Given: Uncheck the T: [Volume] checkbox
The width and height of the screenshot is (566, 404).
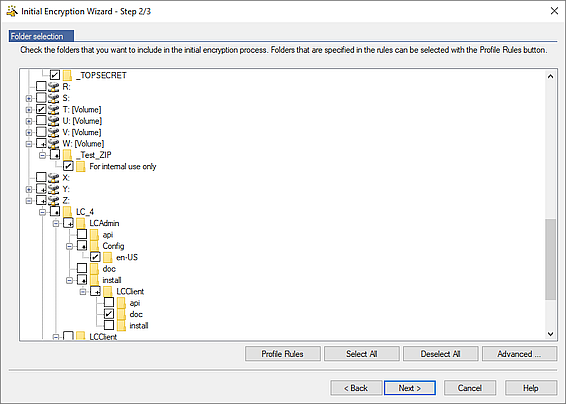Looking at the screenshot, I should coord(41,109).
